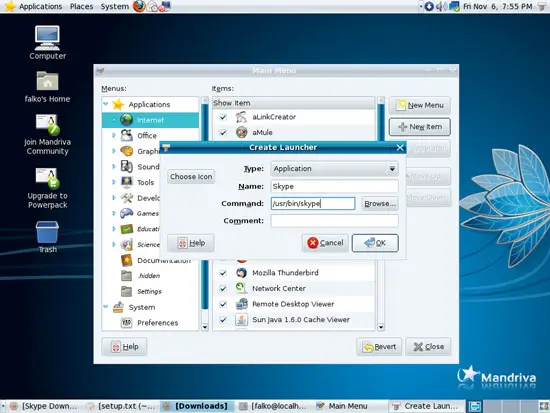The width and height of the screenshot is (550, 413).
Task: Select the Trash desktop icon
Action: [x=47, y=237]
